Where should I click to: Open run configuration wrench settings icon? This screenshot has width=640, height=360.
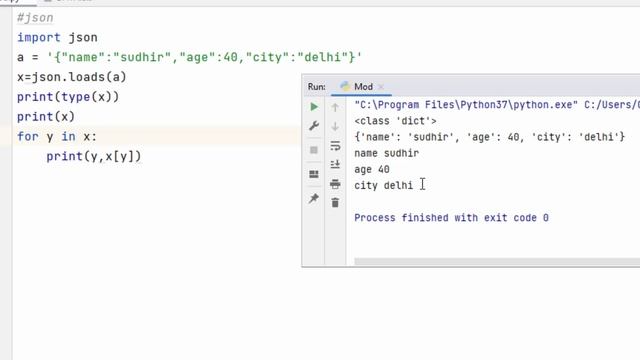[314, 126]
